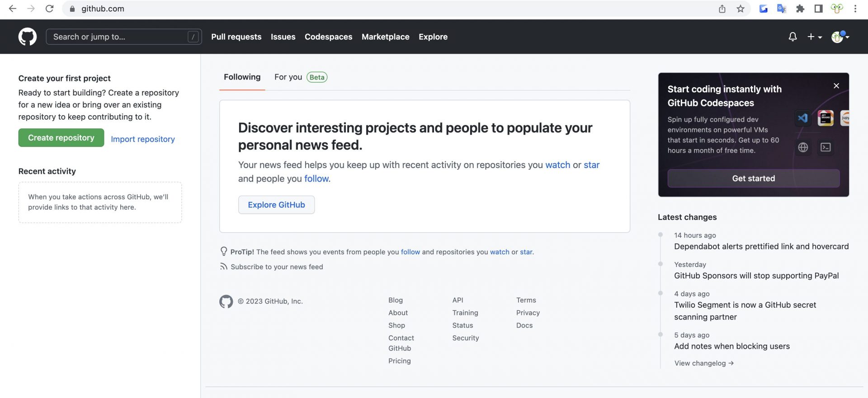Screen dimensions: 868x398
Task: Click the terminal icon in Codespaces card
Action: pos(826,147)
